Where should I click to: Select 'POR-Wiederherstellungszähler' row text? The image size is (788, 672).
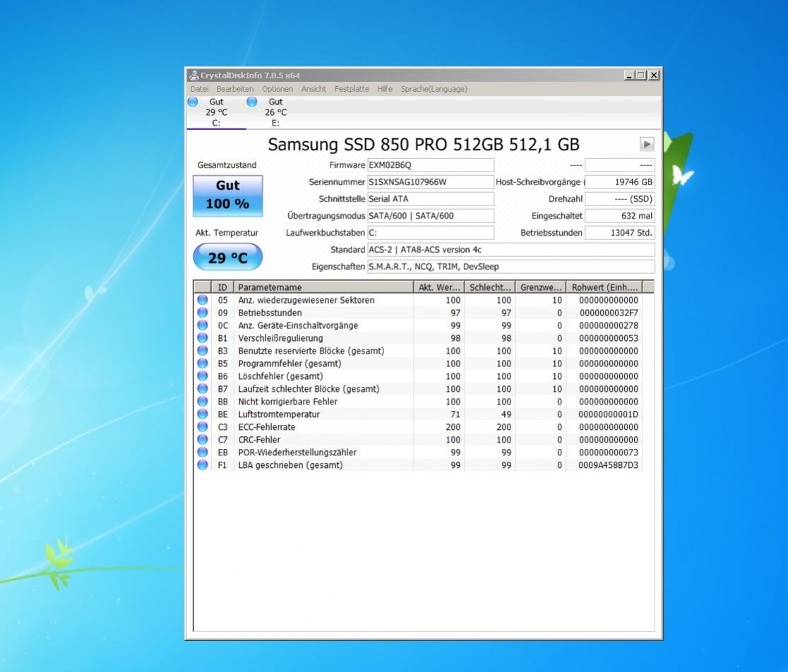[x=297, y=452]
